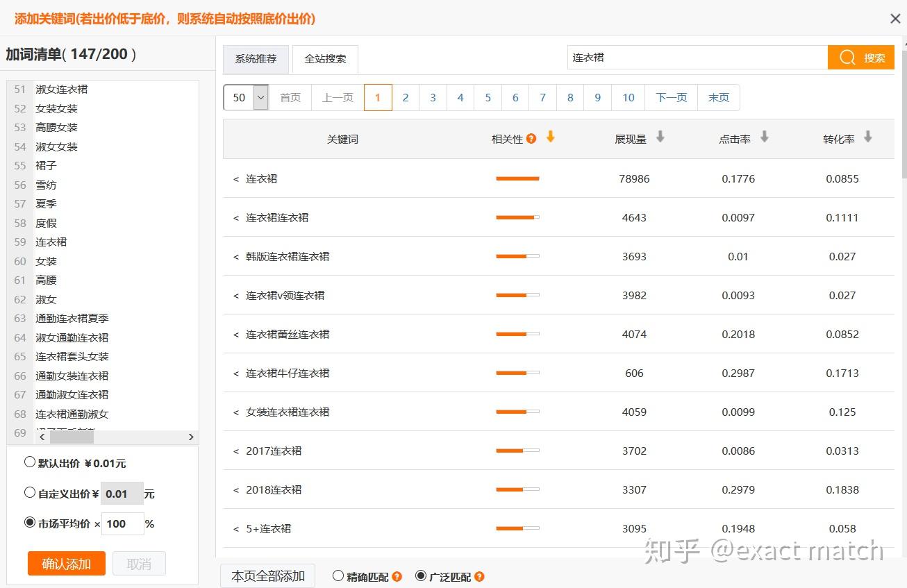Click impressions value 78986
Screen dimensions: 907x588
pos(634,179)
